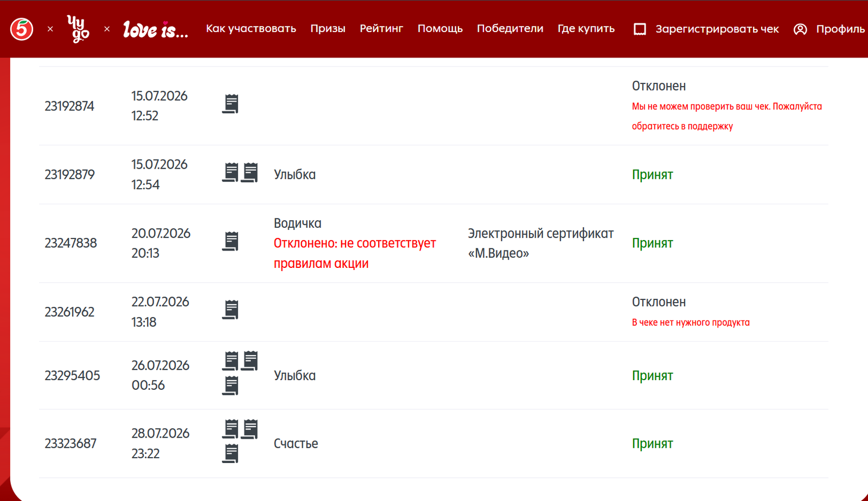Open Где купить page
Screen dimensions: 868x501
pyautogui.click(x=586, y=29)
